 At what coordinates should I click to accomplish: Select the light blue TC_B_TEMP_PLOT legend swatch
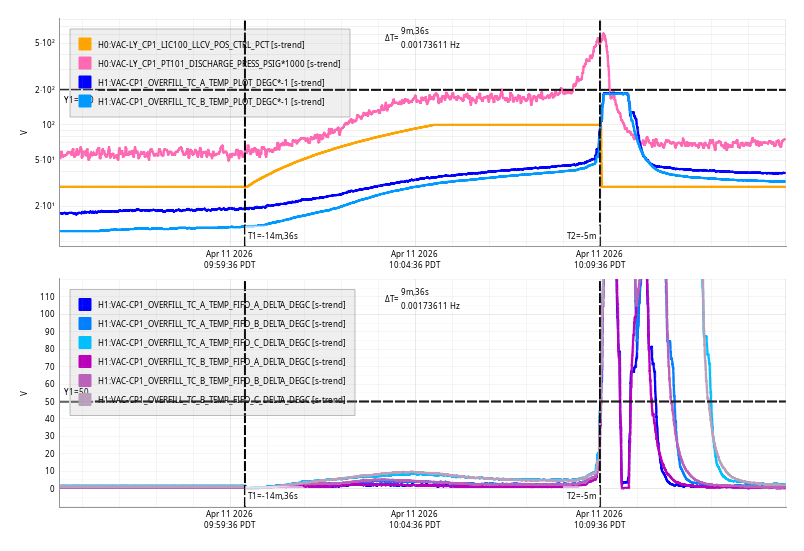point(85,101)
